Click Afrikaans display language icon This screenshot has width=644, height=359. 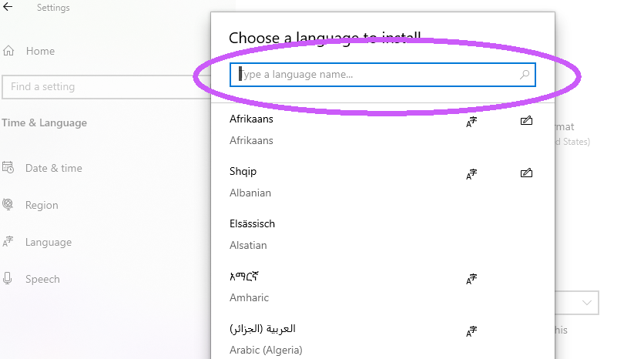[471, 122]
